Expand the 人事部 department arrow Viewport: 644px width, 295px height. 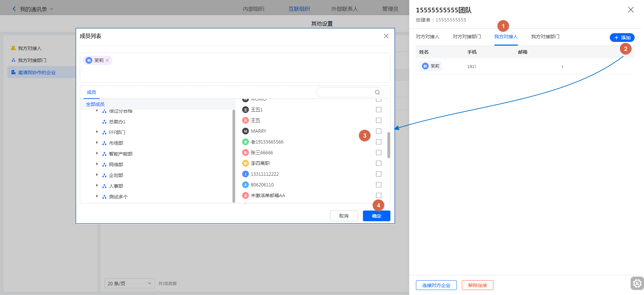[x=97, y=186]
